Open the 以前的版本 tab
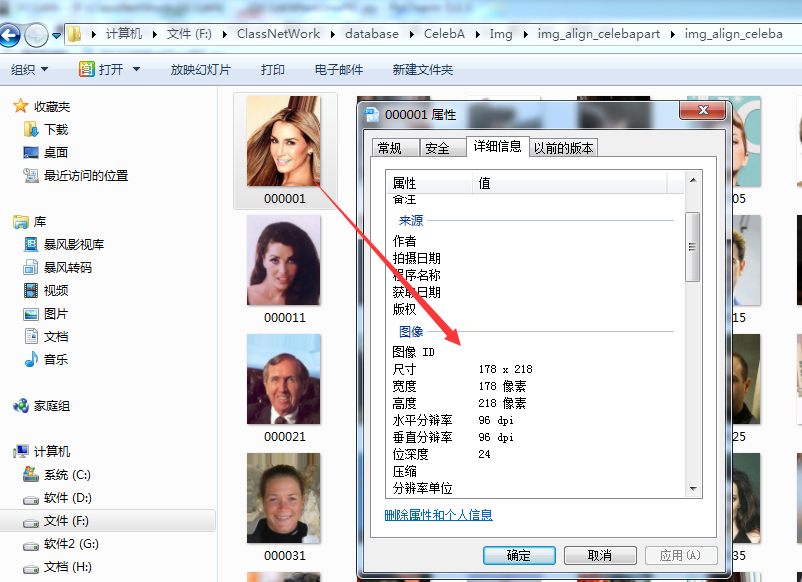Screen dimensions: 802x582 [561, 146]
